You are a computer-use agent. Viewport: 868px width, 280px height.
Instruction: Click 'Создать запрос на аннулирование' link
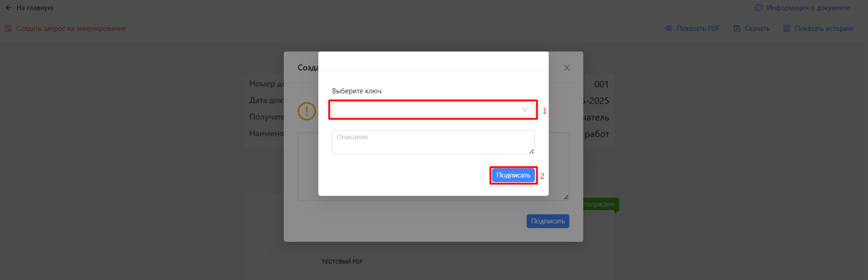tap(71, 28)
